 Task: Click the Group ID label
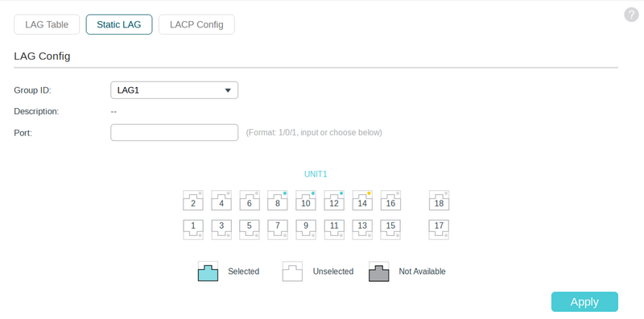[33, 90]
